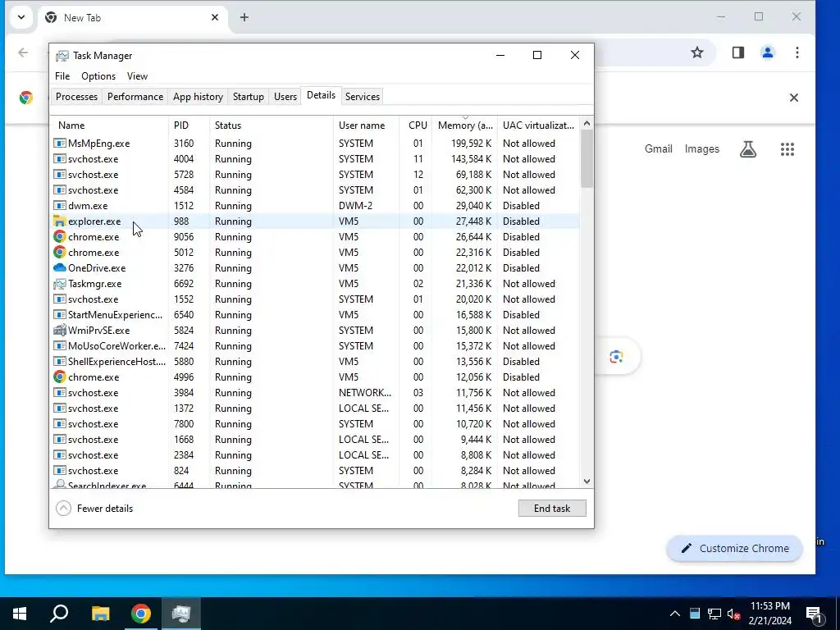Open Chrome side panel icon
840x630 pixels.
pyautogui.click(x=738, y=52)
